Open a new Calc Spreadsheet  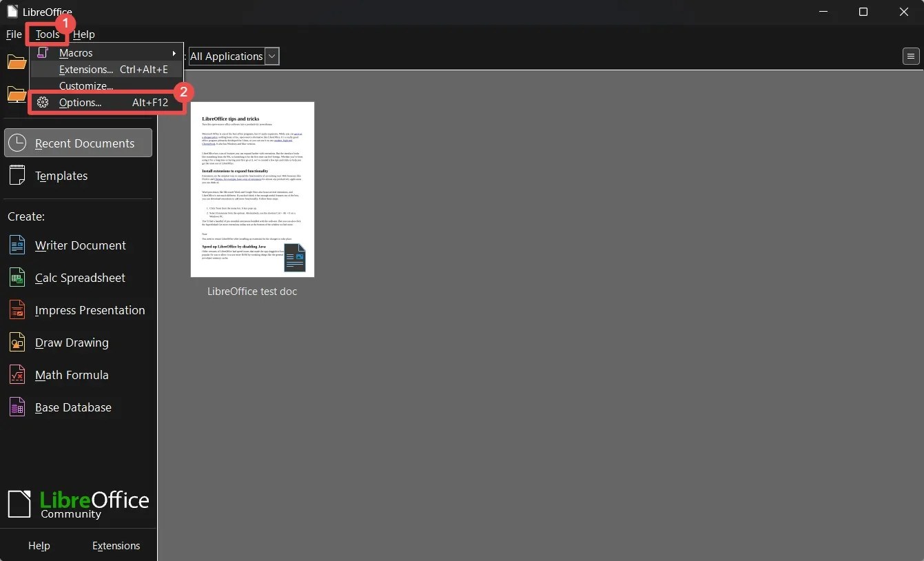coord(79,278)
